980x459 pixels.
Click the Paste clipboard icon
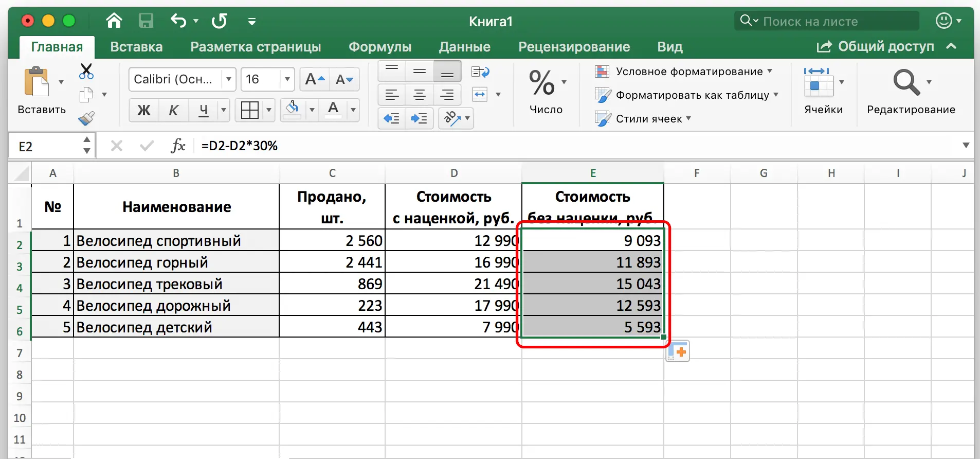coord(37,81)
